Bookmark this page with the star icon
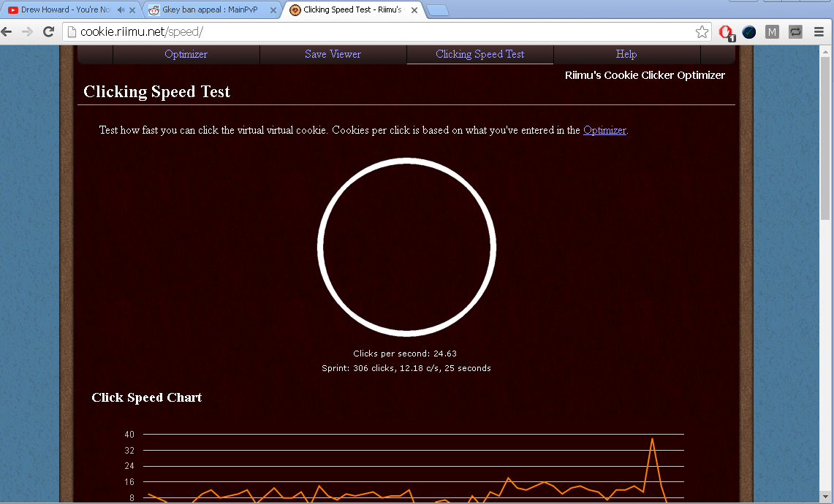Image resolution: width=834 pixels, height=504 pixels. point(702,32)
